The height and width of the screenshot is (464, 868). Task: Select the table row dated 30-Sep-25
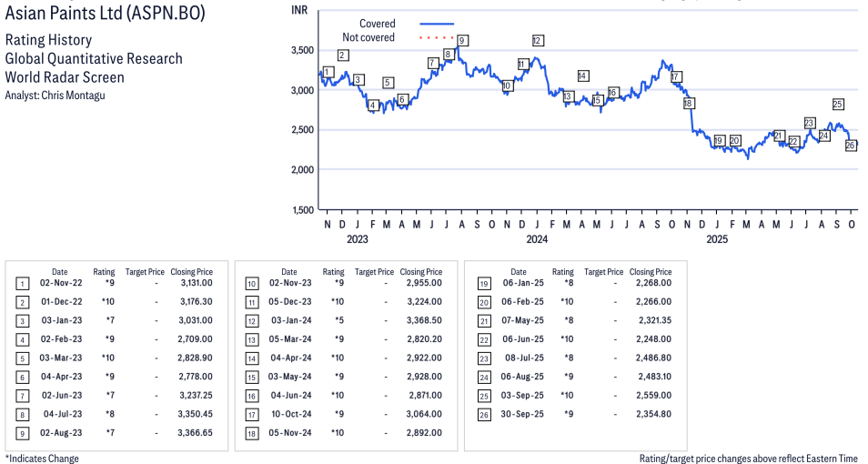(575, 414)
